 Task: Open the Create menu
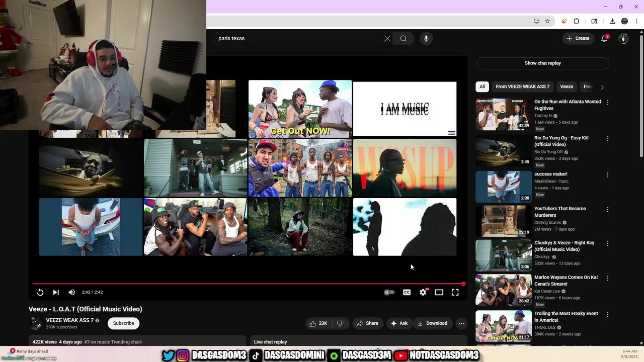(x=578, y=38)
